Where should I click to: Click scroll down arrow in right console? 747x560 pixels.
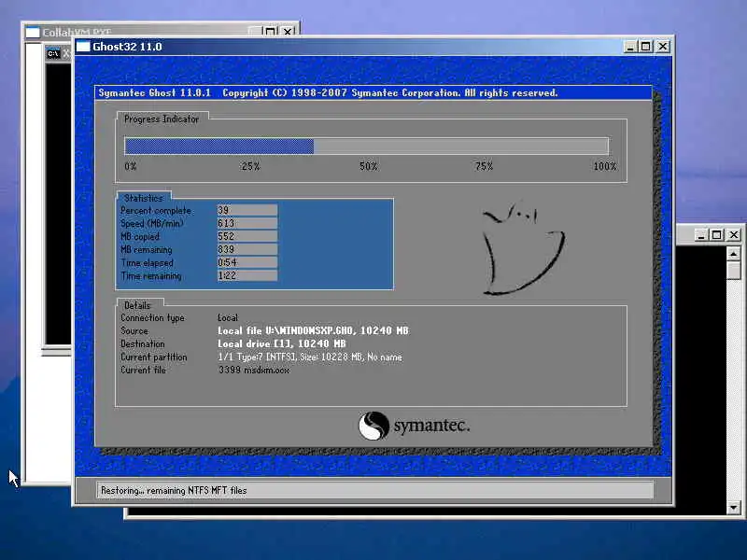[734, 508]
